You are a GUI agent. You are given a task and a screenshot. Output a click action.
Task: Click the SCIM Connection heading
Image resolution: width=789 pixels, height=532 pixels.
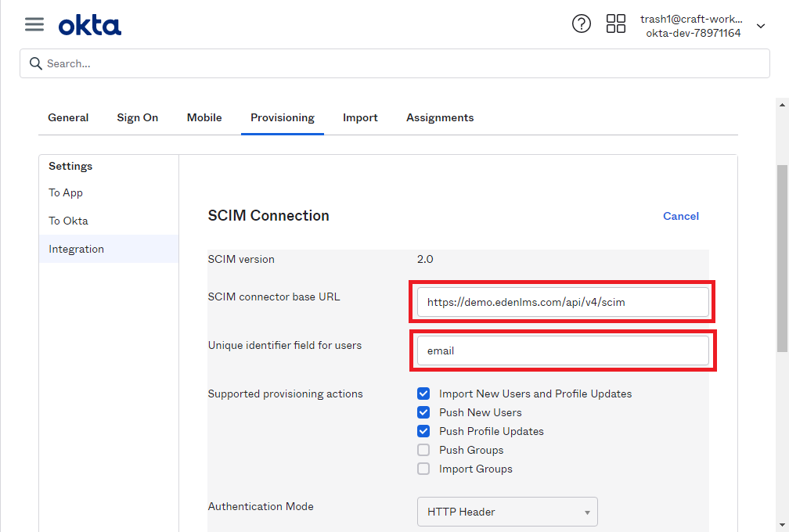pos(268,216)
